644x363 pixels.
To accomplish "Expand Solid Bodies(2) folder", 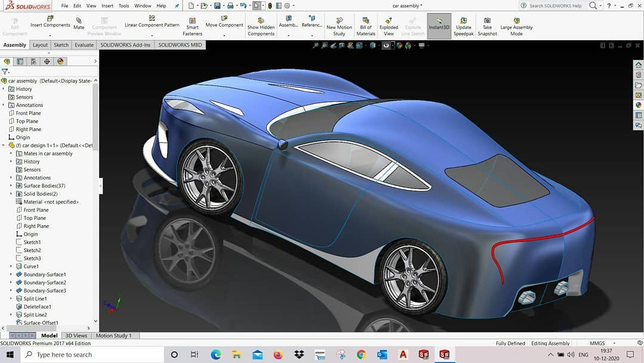I will (x=11, y=193).
